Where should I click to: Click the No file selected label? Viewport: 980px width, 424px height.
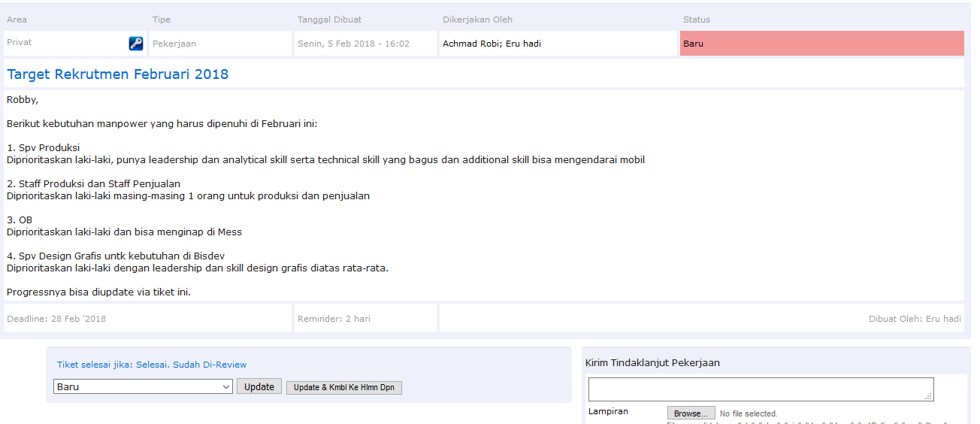click(749, 413)
